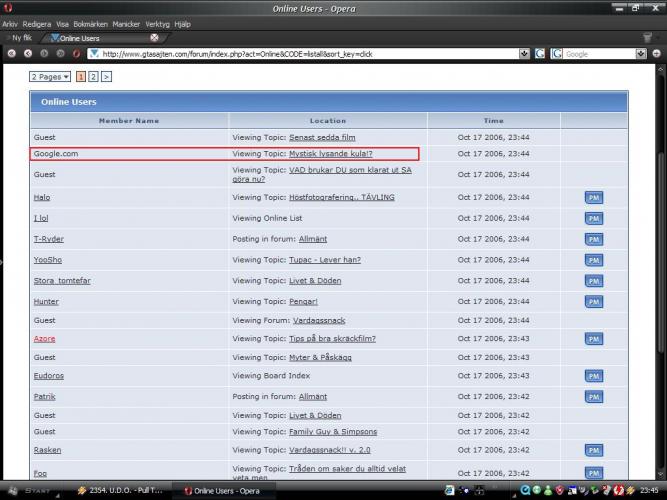The image size is (667, 500).
Task: Open the '2 Pages' pagination dropdown
Action: [50, 76]
